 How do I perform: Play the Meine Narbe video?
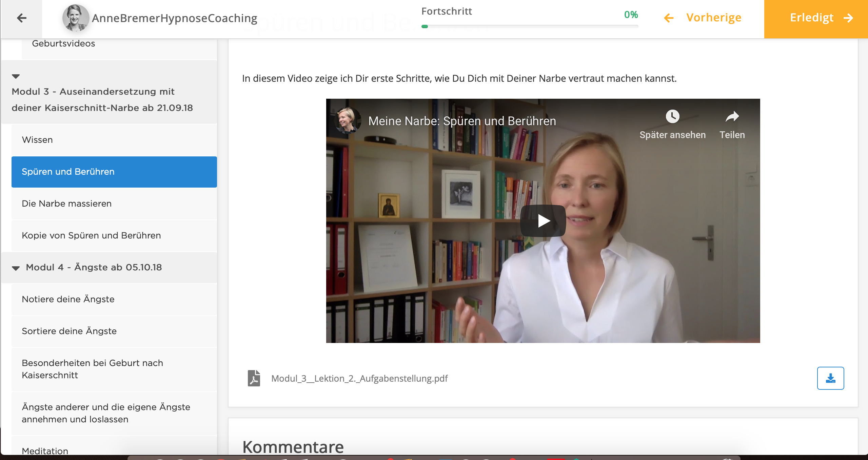tap(543, 221)
